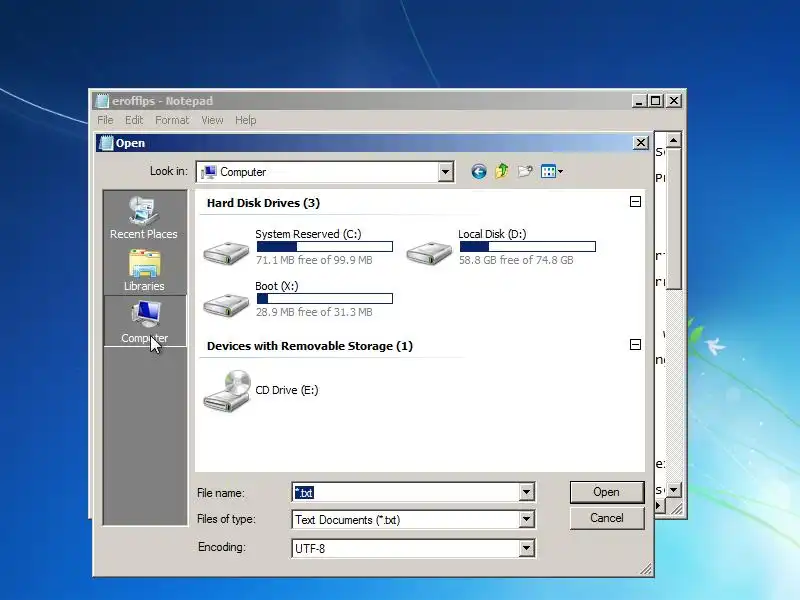Viewport: 800px width, 600px height.
Task: Expand the Files of type dropdown
Action: coord(527,520)
